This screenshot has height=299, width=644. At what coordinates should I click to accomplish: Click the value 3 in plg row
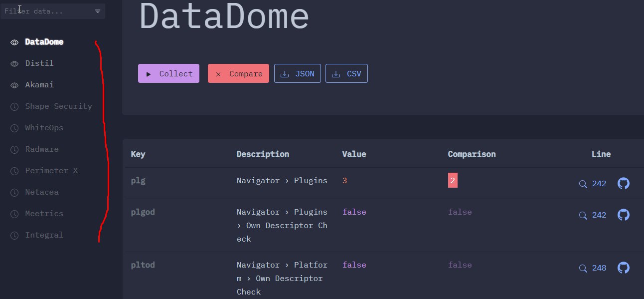click(344, 181)
